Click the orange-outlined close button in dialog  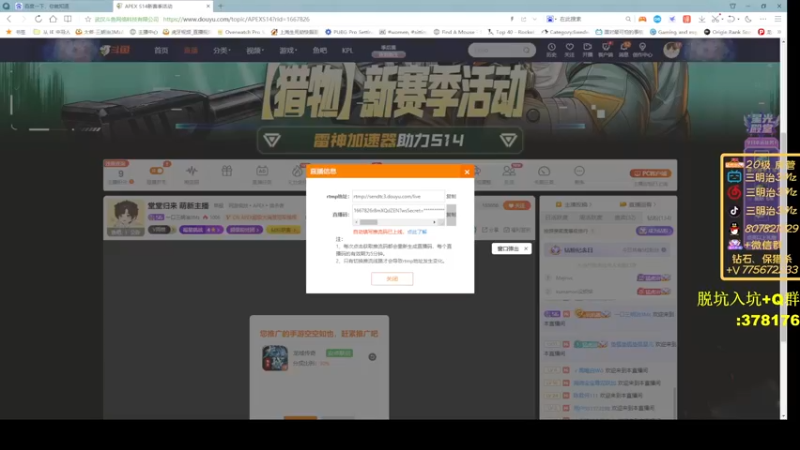(x=392, y=279)
